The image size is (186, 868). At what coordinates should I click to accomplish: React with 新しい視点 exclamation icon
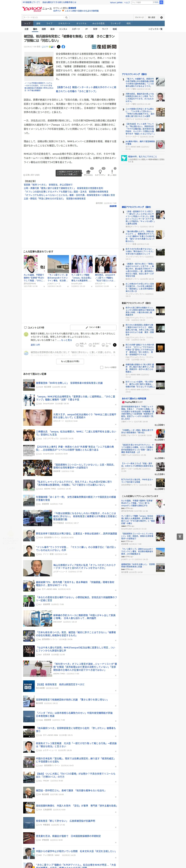point(112,172)
